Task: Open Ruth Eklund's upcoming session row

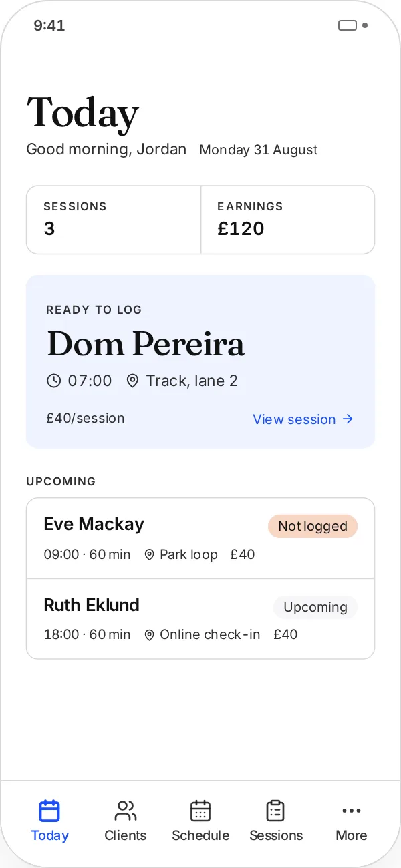Action: pos(200,619)
